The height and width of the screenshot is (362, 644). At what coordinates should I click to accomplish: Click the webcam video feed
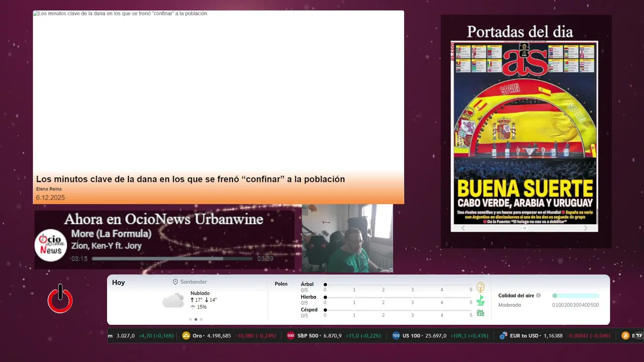click(x=347, y=238)
